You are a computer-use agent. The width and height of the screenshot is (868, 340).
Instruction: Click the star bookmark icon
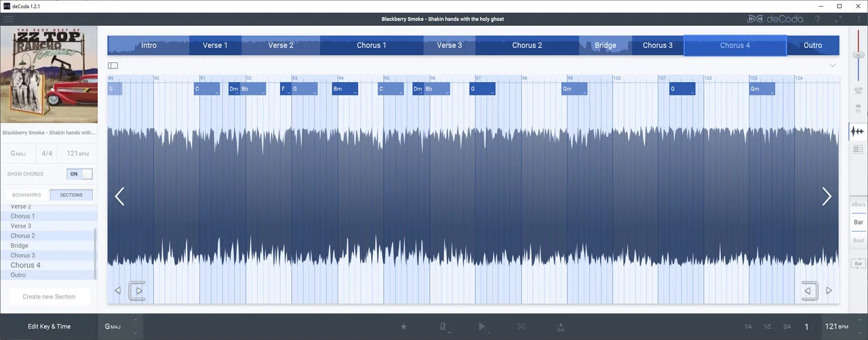[403, 326]
